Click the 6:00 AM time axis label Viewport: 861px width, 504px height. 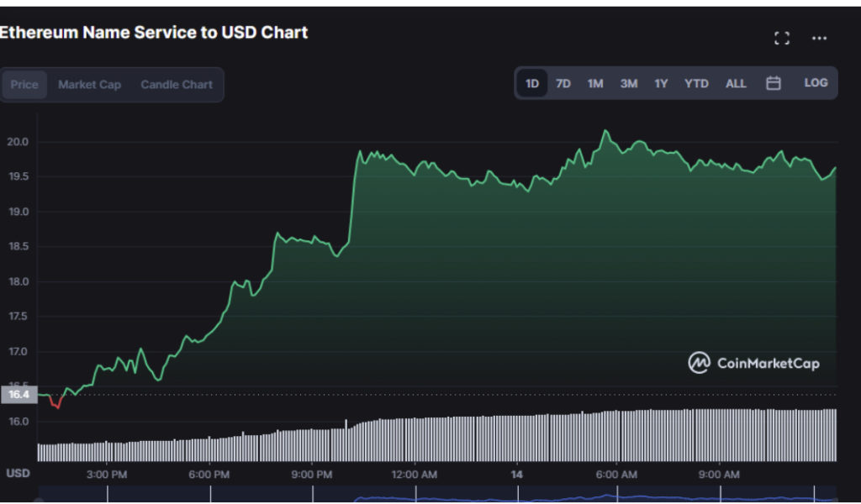[616, 475]
